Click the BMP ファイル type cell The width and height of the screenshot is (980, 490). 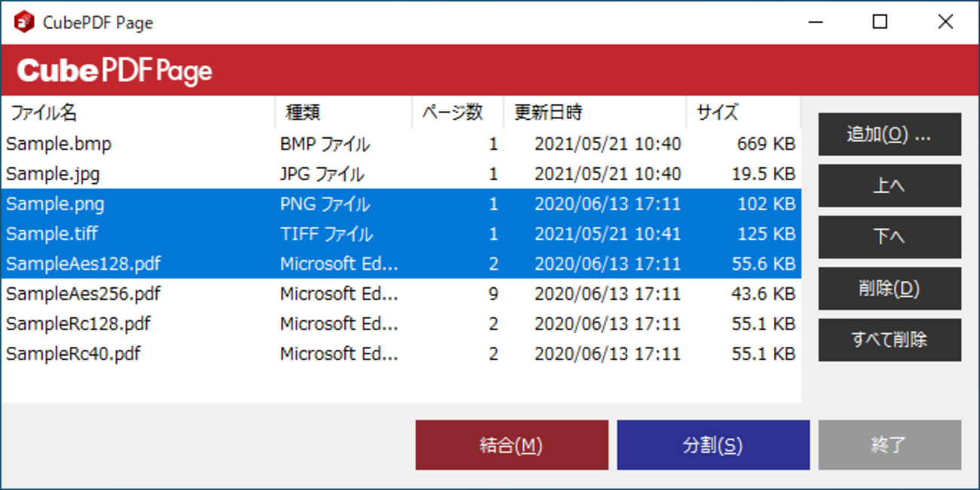click(x=325, y=144)
